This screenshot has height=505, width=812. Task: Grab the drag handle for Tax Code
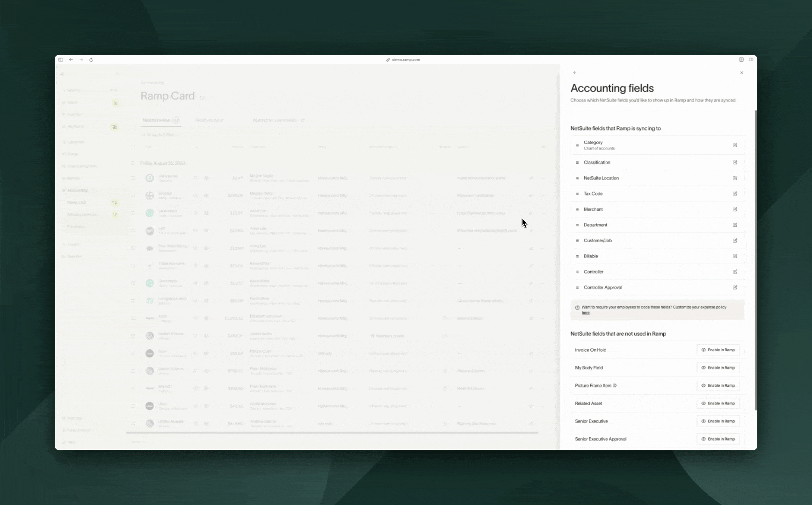point(577,194)
